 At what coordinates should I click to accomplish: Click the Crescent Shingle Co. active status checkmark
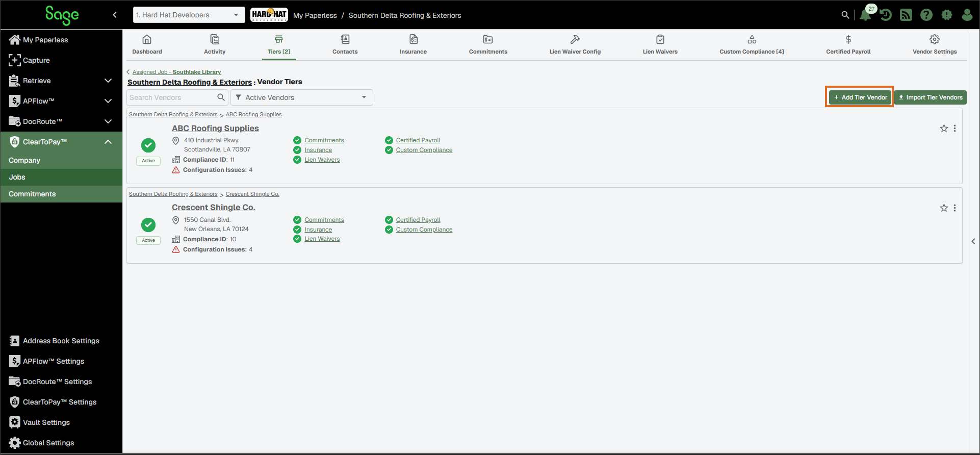point(148,225)
